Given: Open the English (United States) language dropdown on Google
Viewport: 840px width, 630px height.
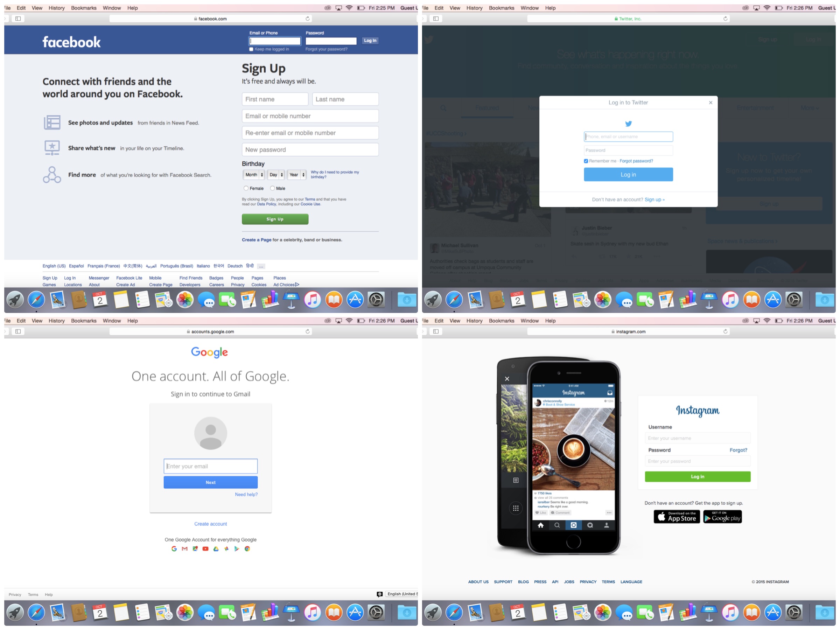Looking at the screenshot, I should (x=401, y=594).
